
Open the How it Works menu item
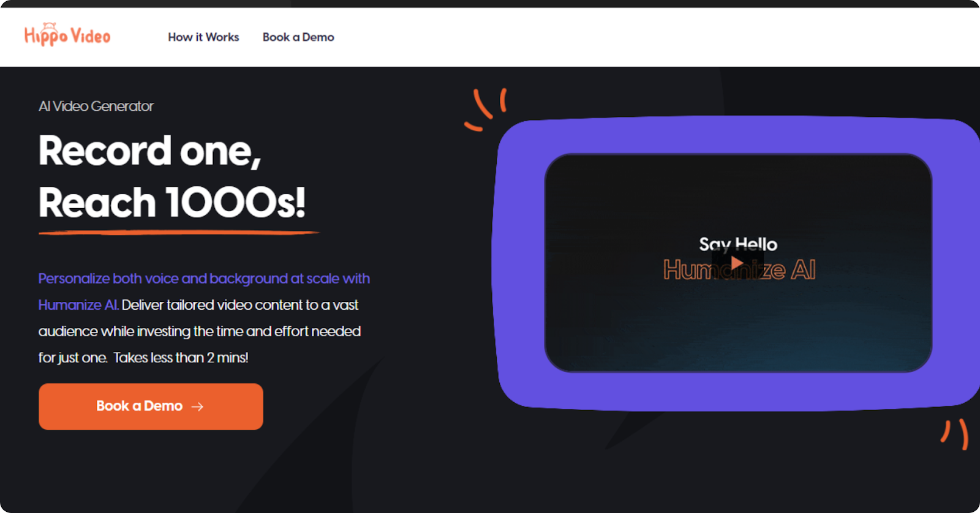click(203, 37)
